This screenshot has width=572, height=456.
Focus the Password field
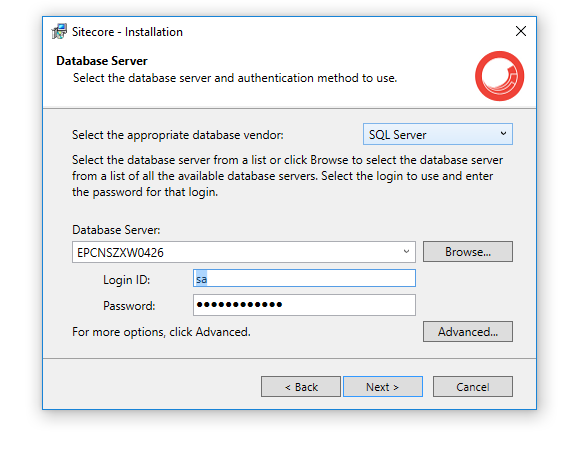(x=304, y=305)
